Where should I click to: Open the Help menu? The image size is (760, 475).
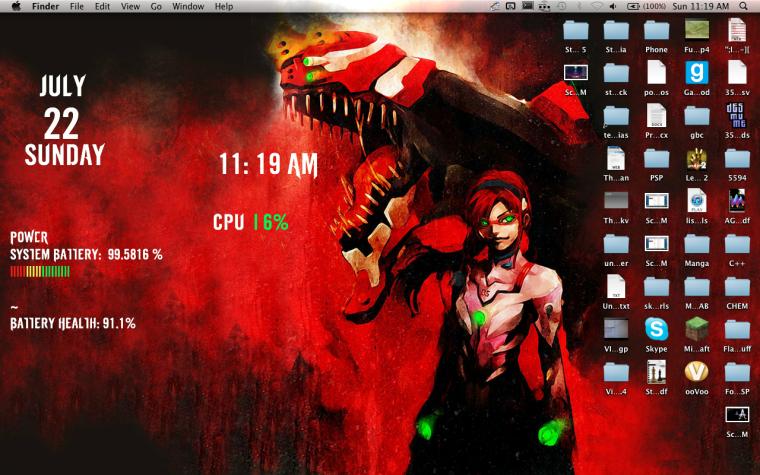224,6
